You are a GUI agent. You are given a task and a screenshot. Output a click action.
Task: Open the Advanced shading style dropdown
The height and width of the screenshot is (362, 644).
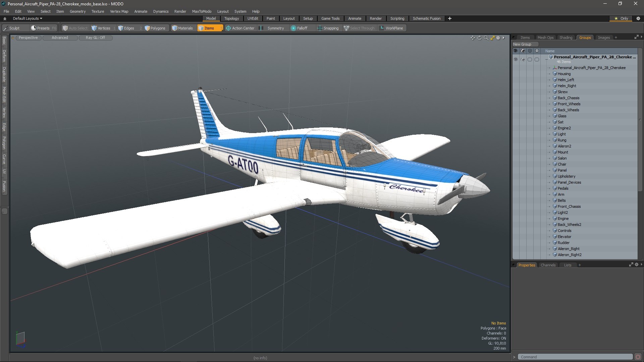pos(60,38)
